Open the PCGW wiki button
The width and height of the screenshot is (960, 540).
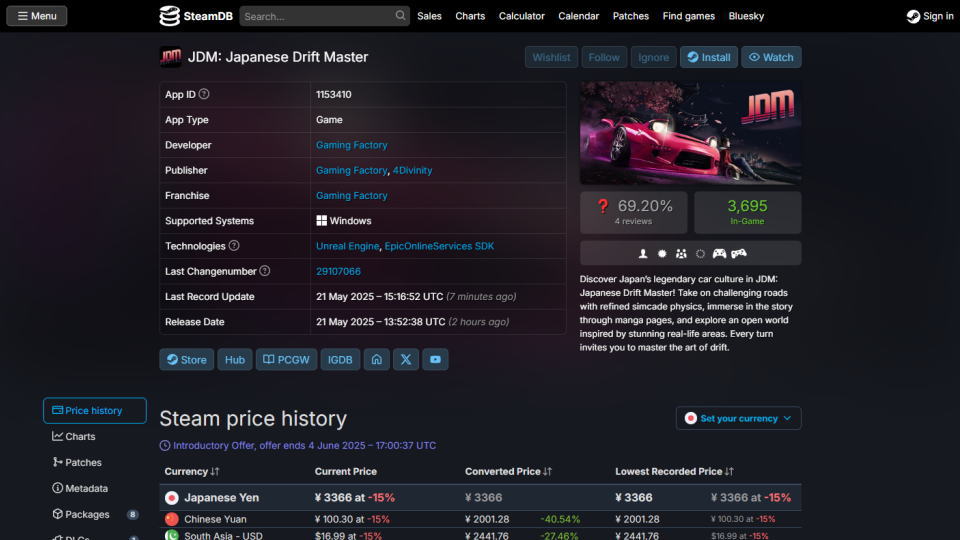point(287,359)
